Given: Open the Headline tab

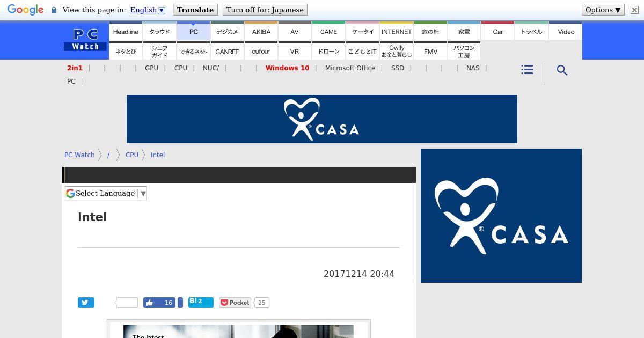Looking at the screenshot, I should click(x=126, y=31).
